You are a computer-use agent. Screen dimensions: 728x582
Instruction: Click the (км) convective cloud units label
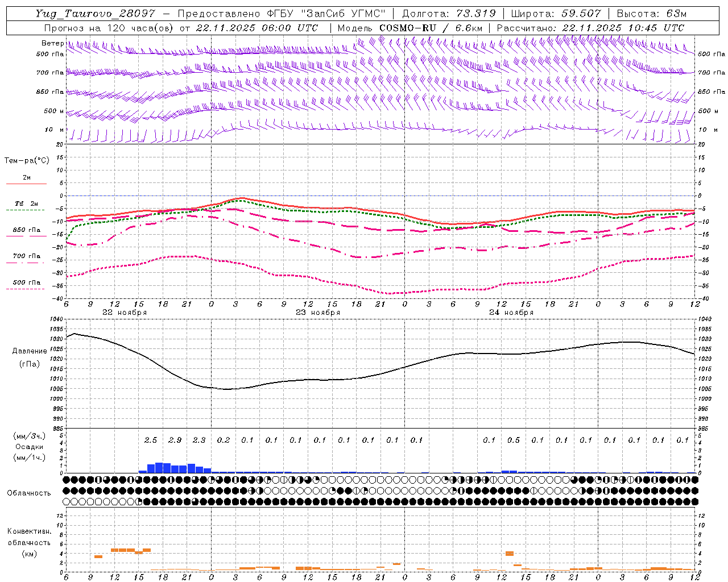(29, 554)
